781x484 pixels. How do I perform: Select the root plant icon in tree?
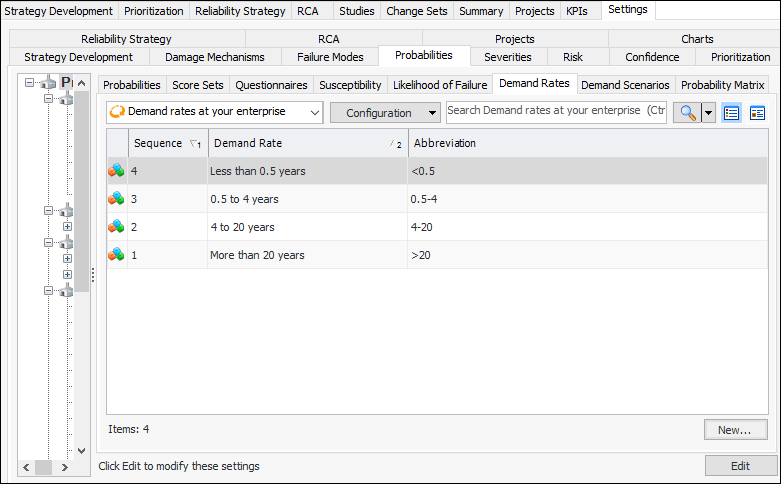click(x=49, y=83)
